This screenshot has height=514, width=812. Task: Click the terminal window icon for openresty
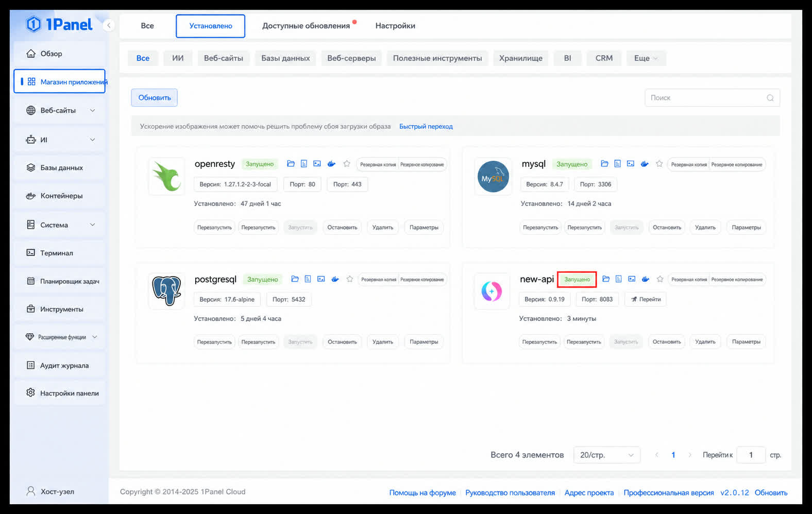coord(317,164)
